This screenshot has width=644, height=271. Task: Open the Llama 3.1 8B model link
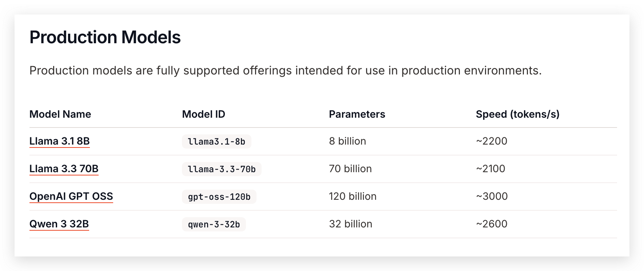(60, 141)
